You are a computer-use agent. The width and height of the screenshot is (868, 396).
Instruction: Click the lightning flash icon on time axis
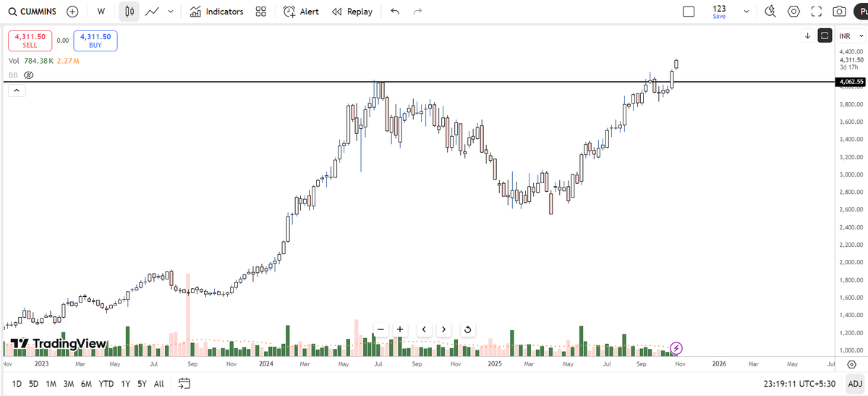(676, 348)
